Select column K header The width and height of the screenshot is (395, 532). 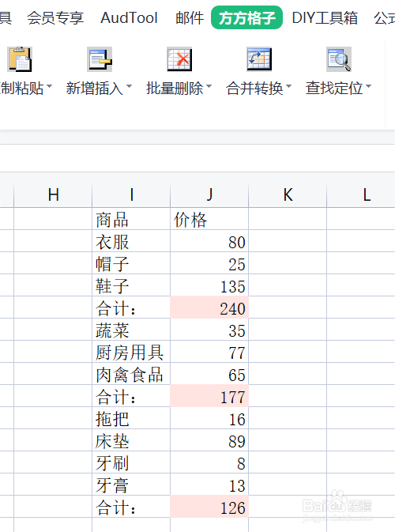[288, 194]
